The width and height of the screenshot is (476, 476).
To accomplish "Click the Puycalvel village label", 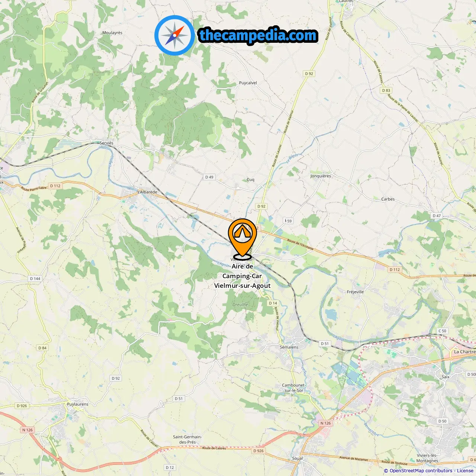I will [x=248, y=83].
